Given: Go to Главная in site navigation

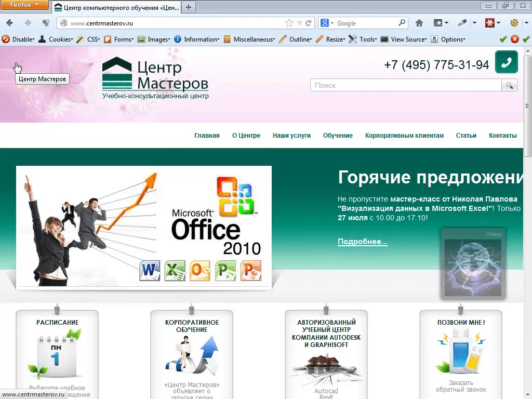Looking at the screenshot, I should click(207, 136).
